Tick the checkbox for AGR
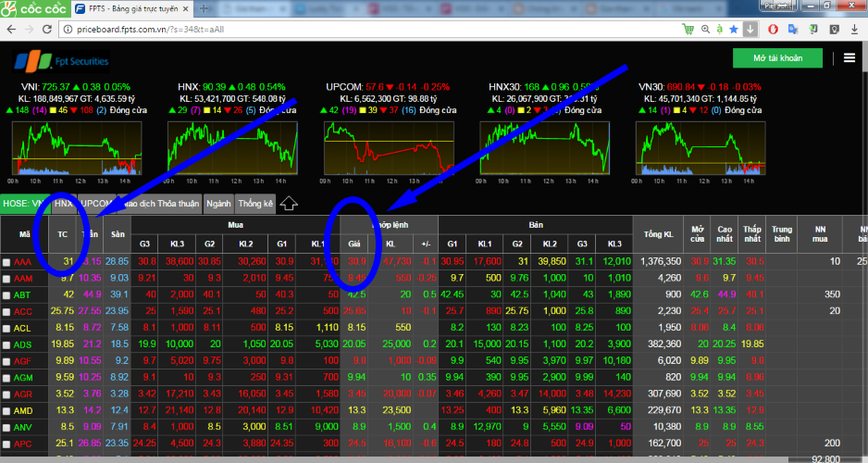 click(6, 394)
